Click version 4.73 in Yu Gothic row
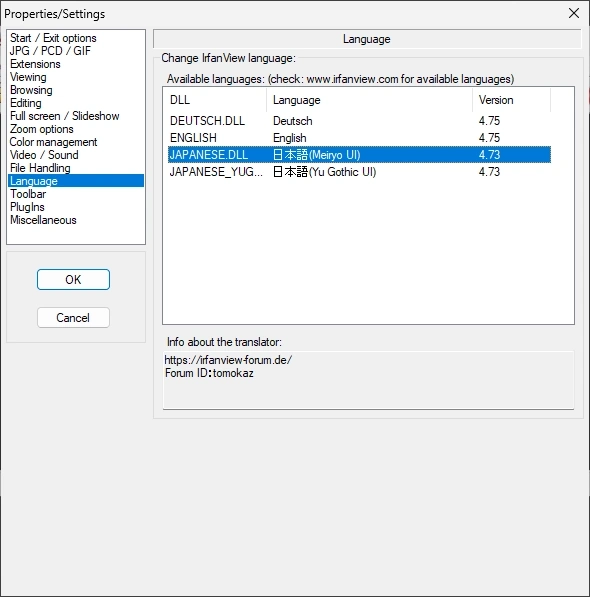 coord(489,172)
